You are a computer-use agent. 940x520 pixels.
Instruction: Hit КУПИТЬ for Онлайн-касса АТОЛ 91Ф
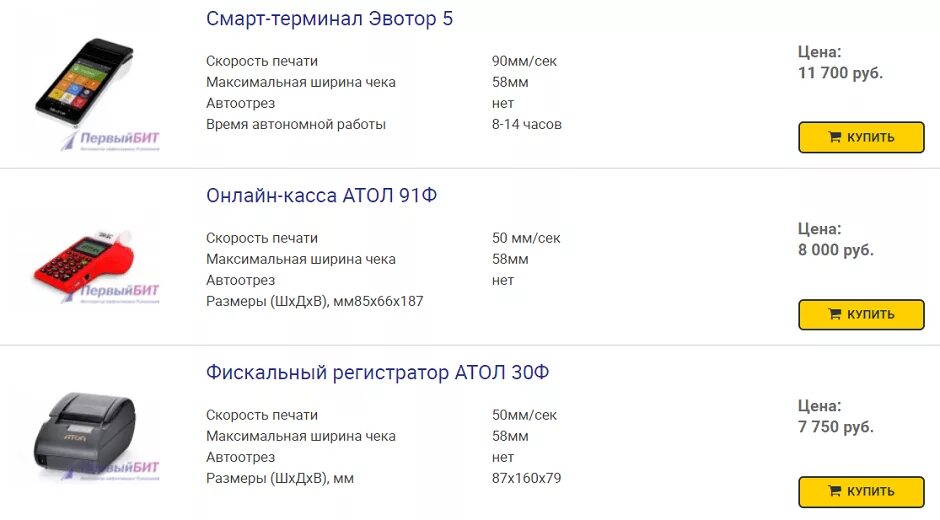[x=861, y=314]
